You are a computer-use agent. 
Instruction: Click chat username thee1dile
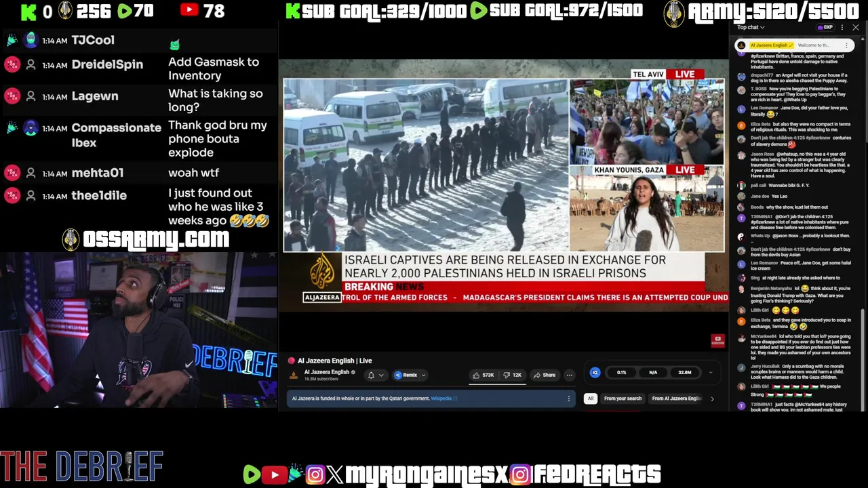[99, 195]
